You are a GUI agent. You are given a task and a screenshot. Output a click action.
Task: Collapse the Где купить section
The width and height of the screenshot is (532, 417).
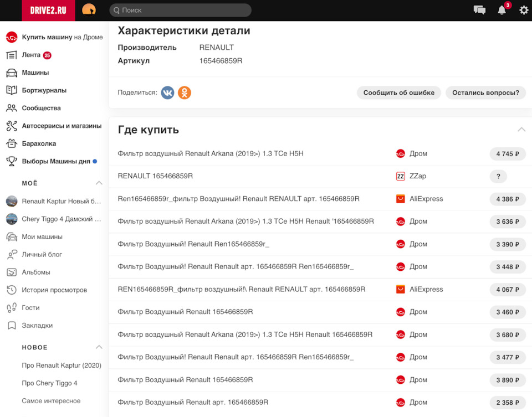pos(521,130)
